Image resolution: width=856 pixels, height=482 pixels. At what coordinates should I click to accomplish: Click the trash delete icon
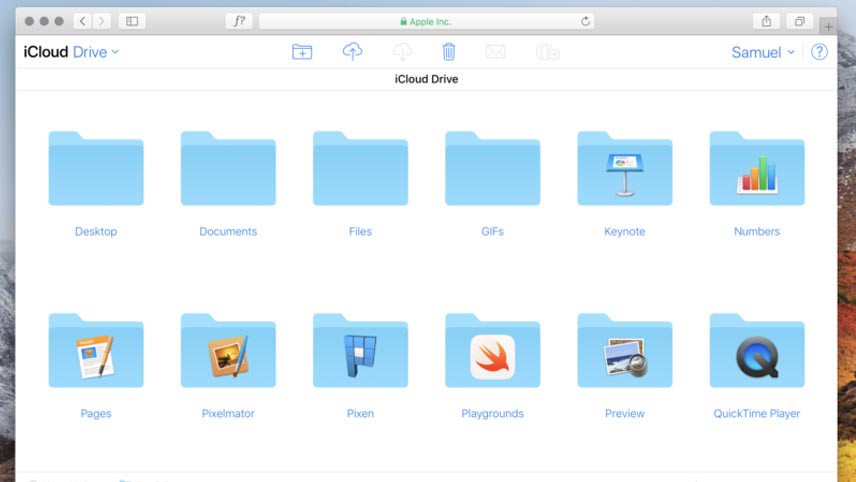click(x=449, y=51)
